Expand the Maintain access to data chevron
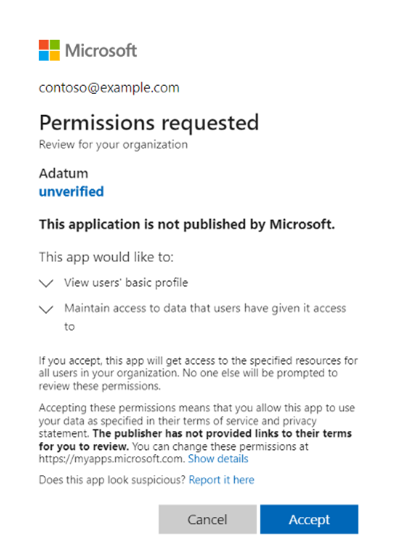 click(x=46, y=309)
